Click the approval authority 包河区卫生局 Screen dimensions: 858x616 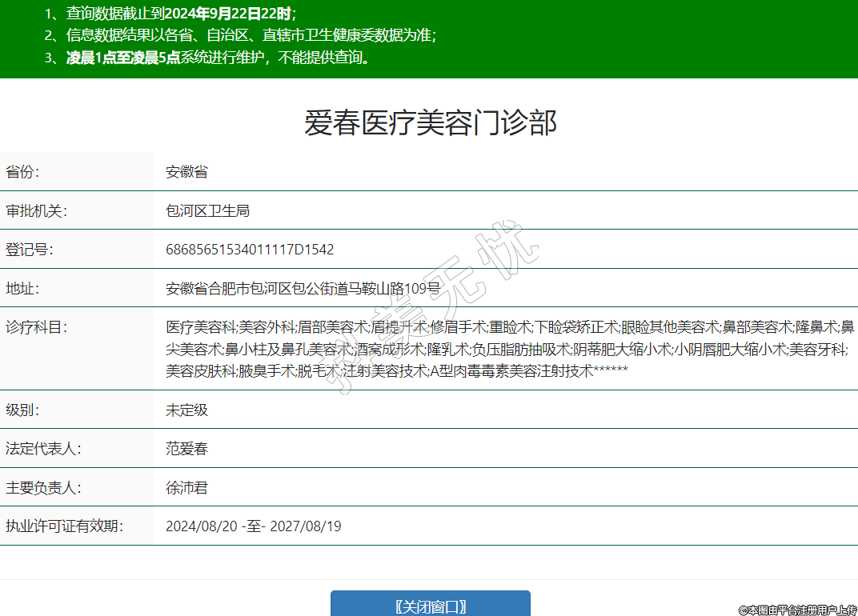click(x=207, y=210)
